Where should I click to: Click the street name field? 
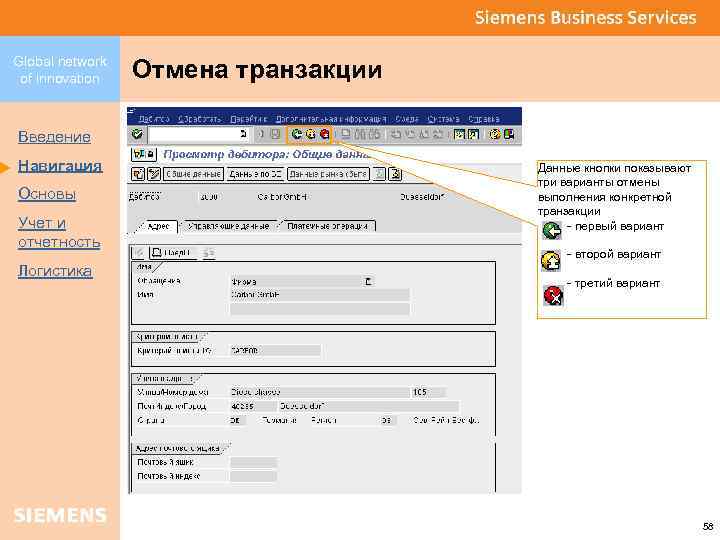tap(319, 393)
